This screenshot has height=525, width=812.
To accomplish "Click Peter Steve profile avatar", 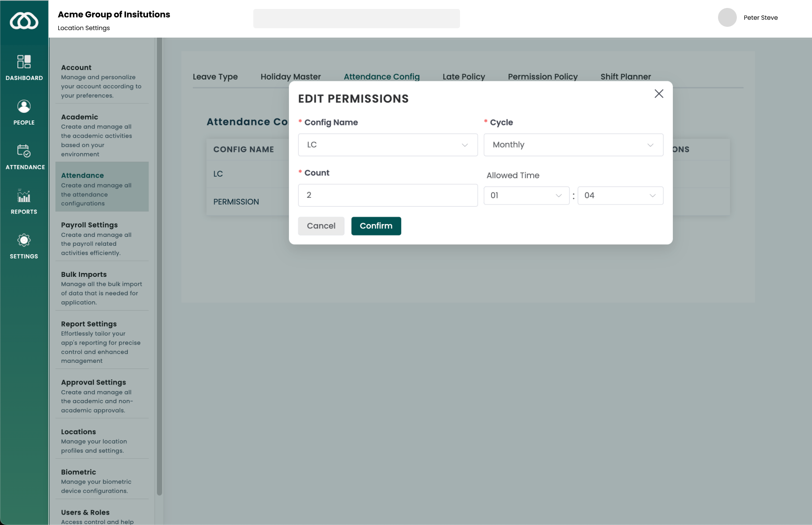I will pos(727,17).
